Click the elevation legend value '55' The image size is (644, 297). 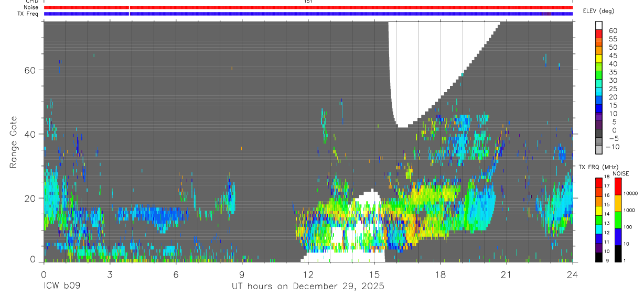point(613,39)
